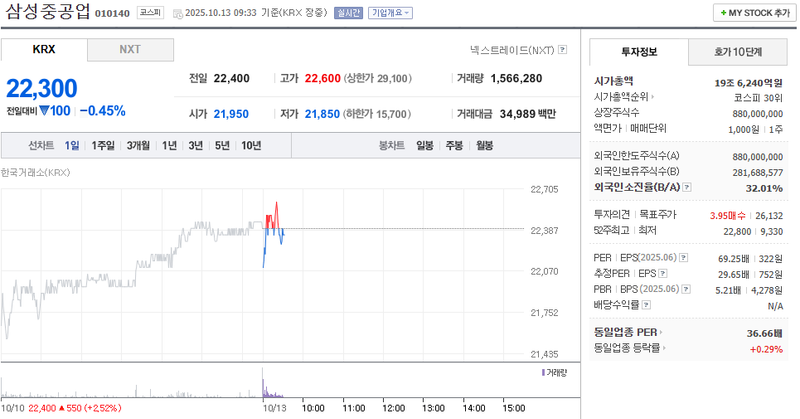Click the 배당수익률 help icon
Viewport: 800px width, 419px height.
coord(646,304)
